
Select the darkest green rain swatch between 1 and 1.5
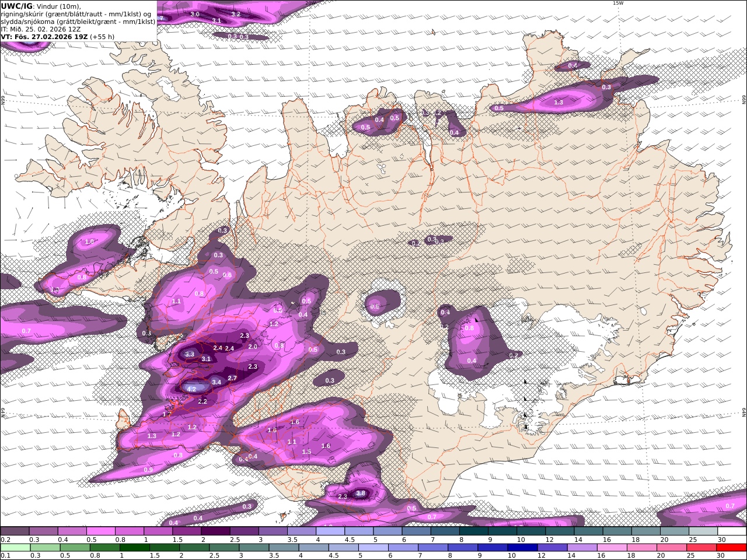[x=134, y=547]
